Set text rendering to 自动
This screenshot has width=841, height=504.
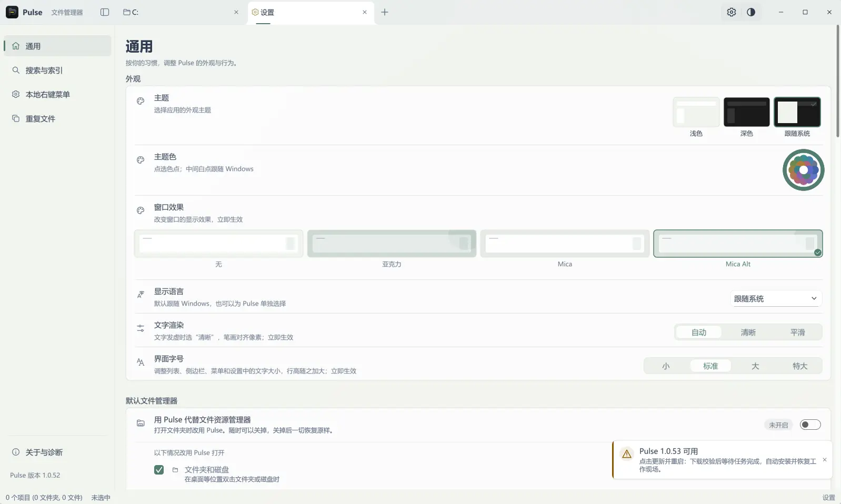[699, 332]
